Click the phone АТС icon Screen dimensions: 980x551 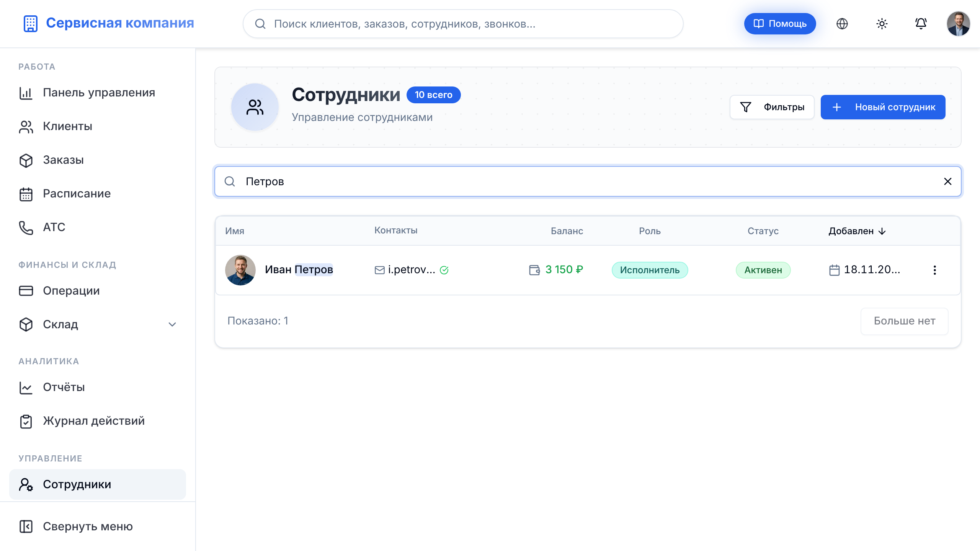click(x=26, y=228)
